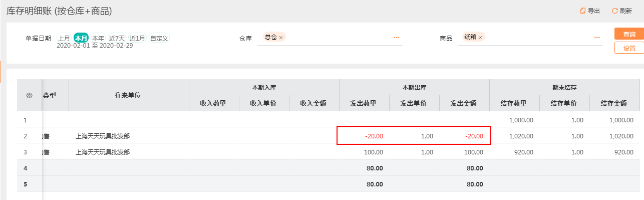The image size is (644, 200).
Task: Select row 2 -20.00 发出数量 cell
Action: (364, 135)
